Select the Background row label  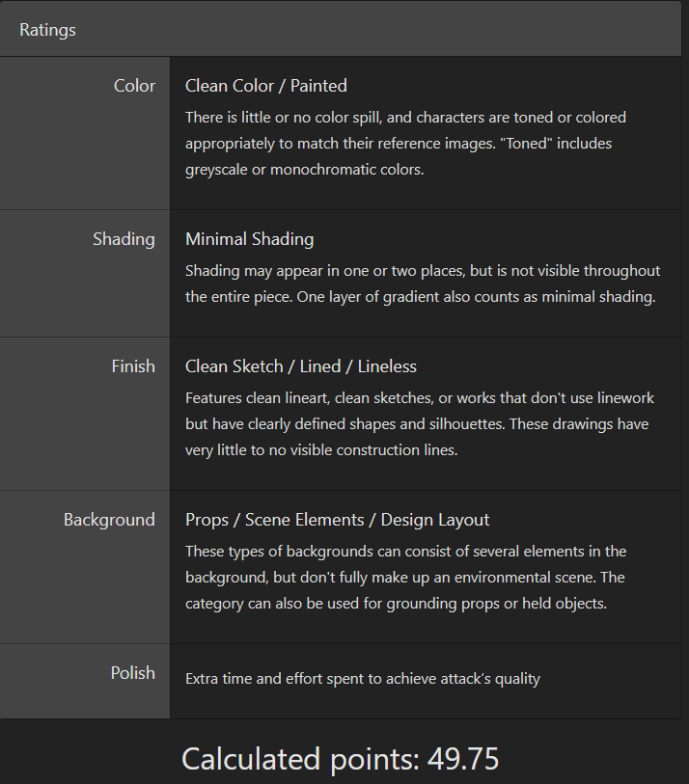coord(109,520)
